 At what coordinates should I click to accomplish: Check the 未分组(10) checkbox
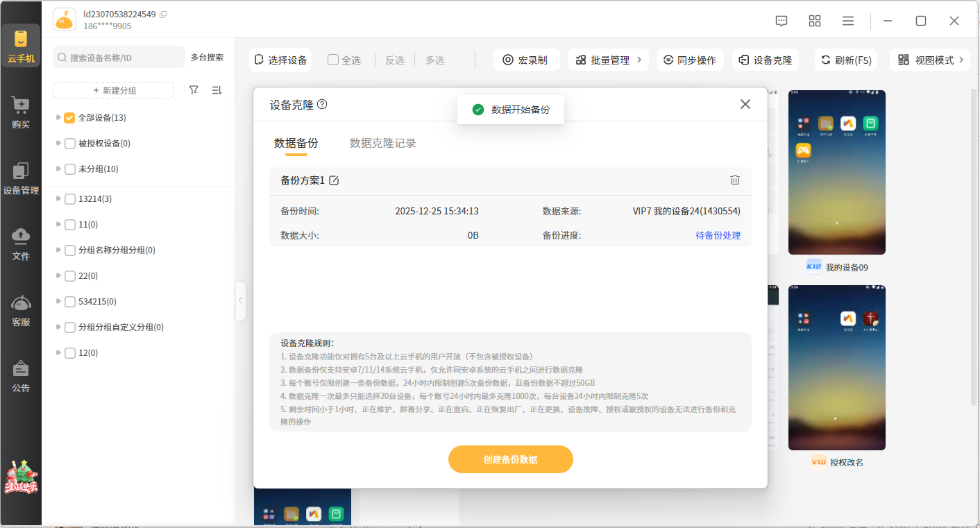click(69, 169)
